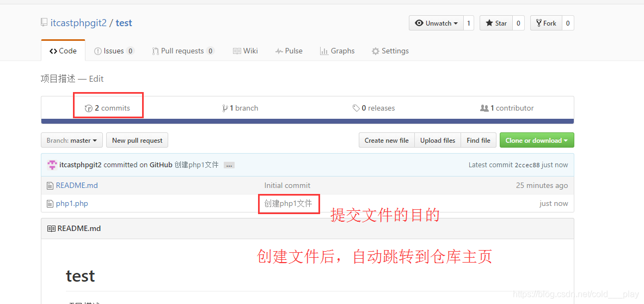This screenshot has width=644, height=304.
Task: Click the blue language bar
Action: [x=308, y=121]
